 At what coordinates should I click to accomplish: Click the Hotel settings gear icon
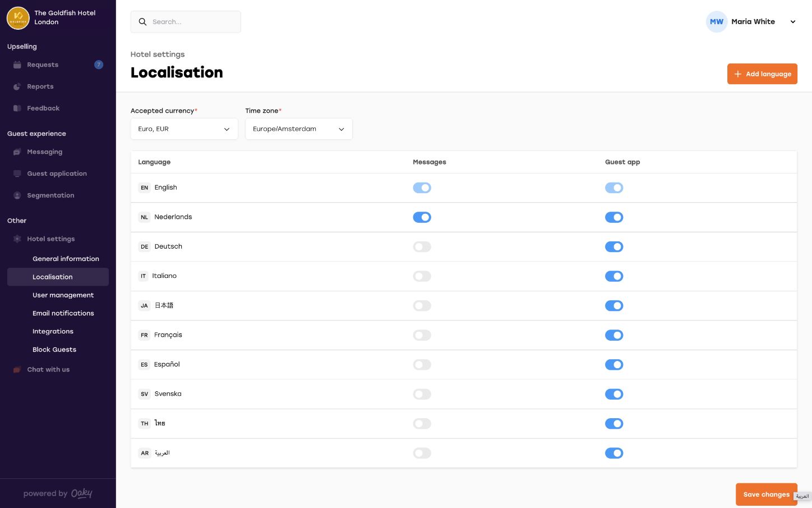17,239
